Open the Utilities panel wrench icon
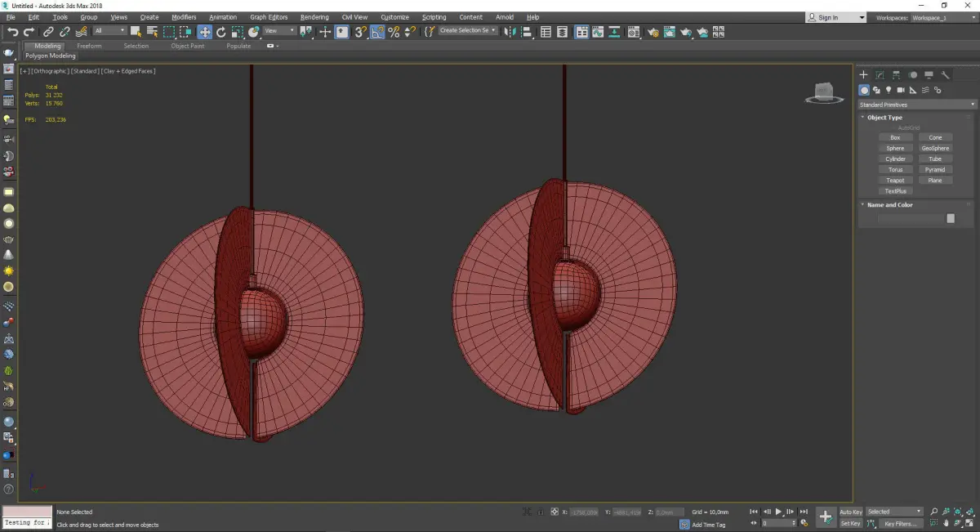 (946, 74)
